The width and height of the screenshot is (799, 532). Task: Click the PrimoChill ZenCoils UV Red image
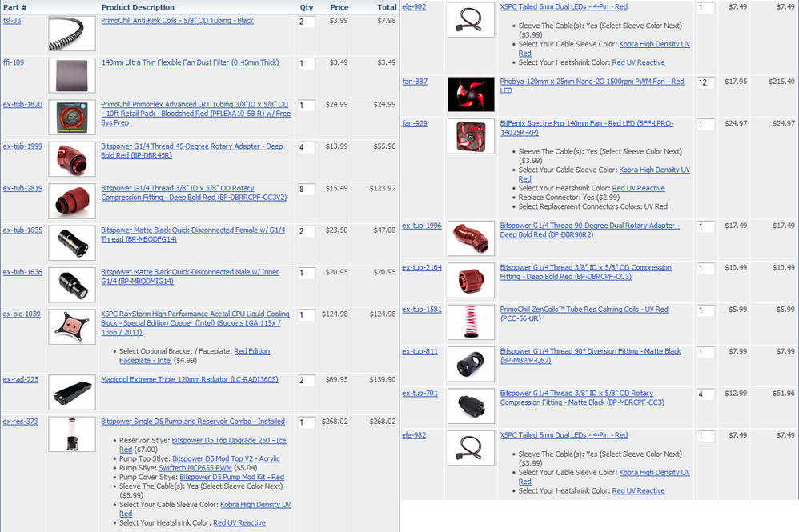pos(471,322)
